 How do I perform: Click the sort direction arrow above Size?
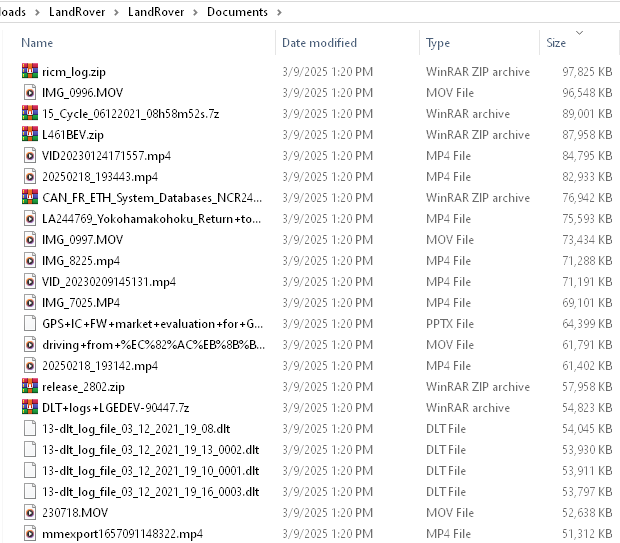coord(579,33)
